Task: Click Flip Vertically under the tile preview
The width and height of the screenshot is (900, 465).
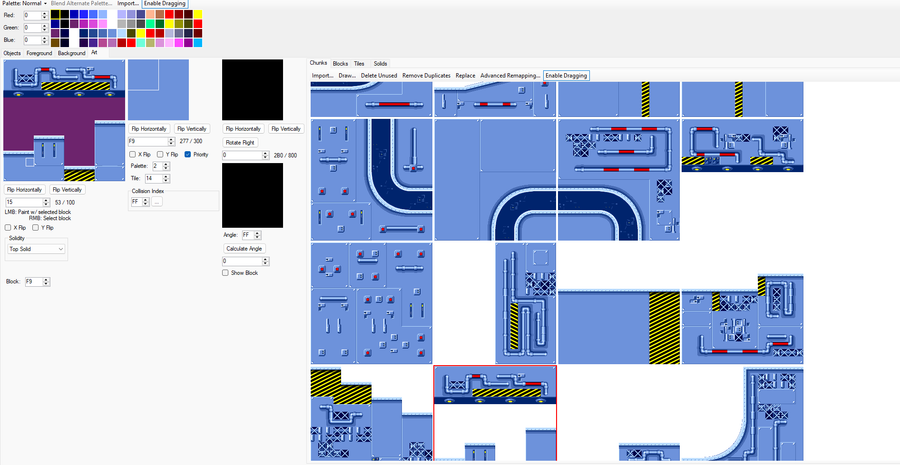Action: coord(286,129)
